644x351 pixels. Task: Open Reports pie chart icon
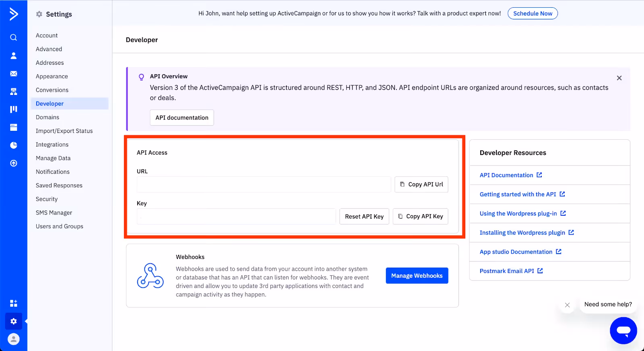tap(14, 145)
